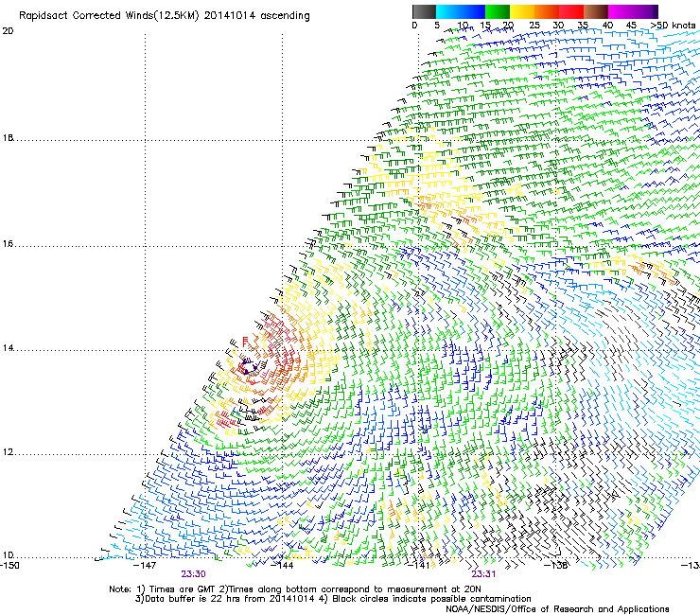Screen dimensions: 700x615
Task: Click the red 30-35 knots legend swatch
Action: (x=571, y=11)
